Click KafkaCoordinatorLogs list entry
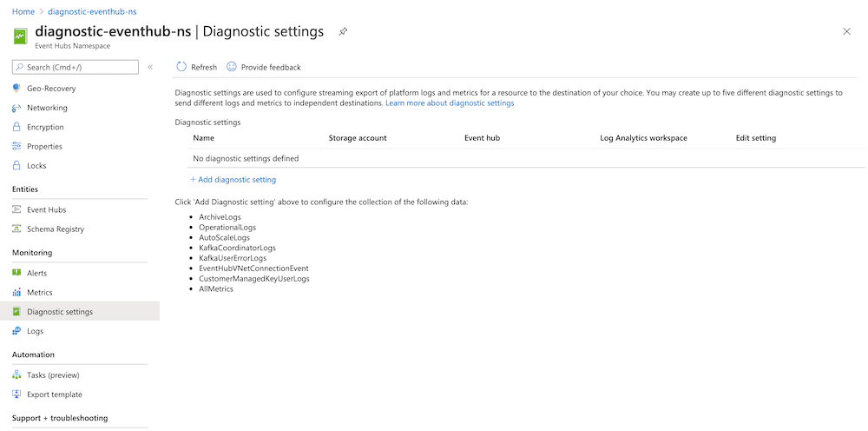Viewport: 868px width, 431px height. click(x=237, y=248)
